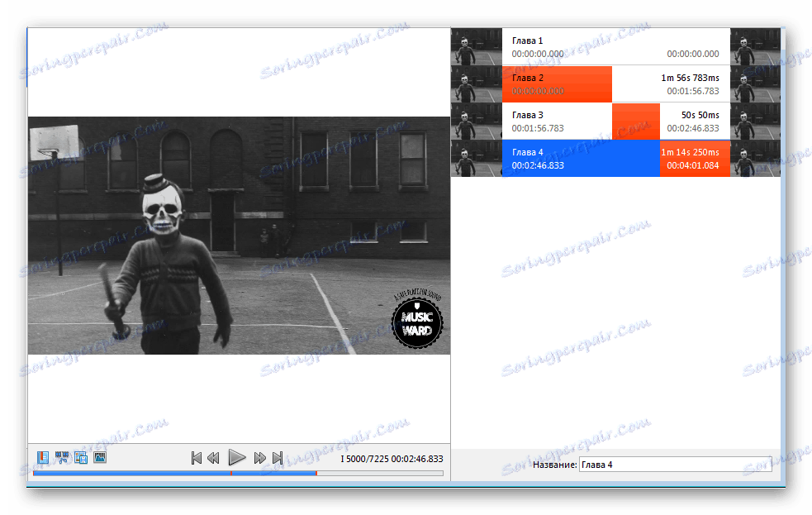Click the video preview frame
Image resolution: width=812 pixels, height=515 pixels.
tap(239, 236)
